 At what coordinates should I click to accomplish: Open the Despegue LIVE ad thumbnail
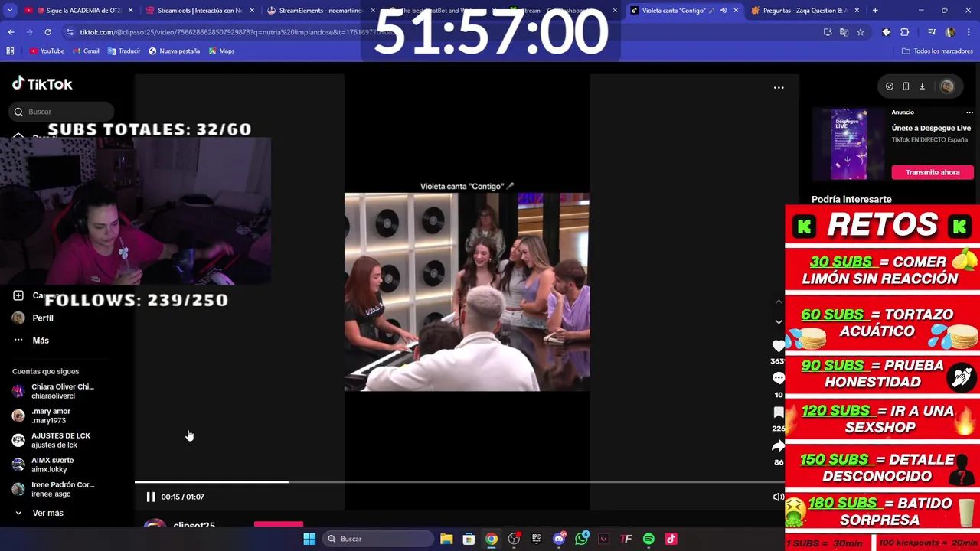coord(849,144)
